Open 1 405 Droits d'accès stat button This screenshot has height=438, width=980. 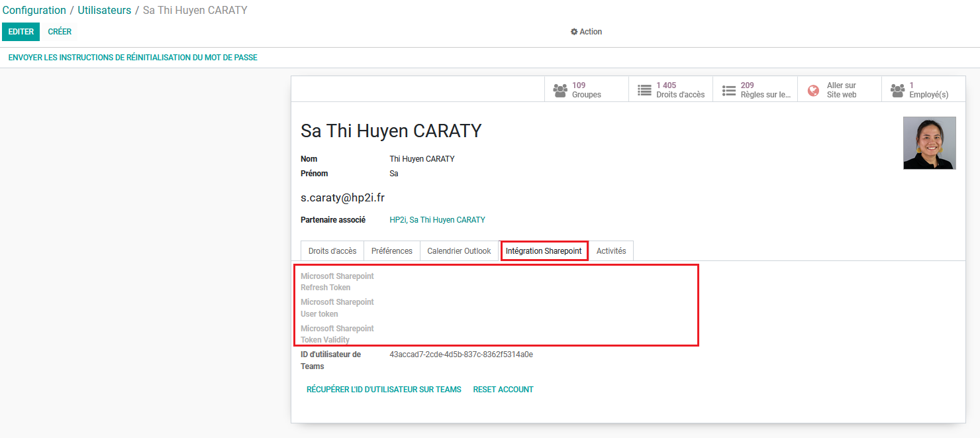(x=671, y=89)
